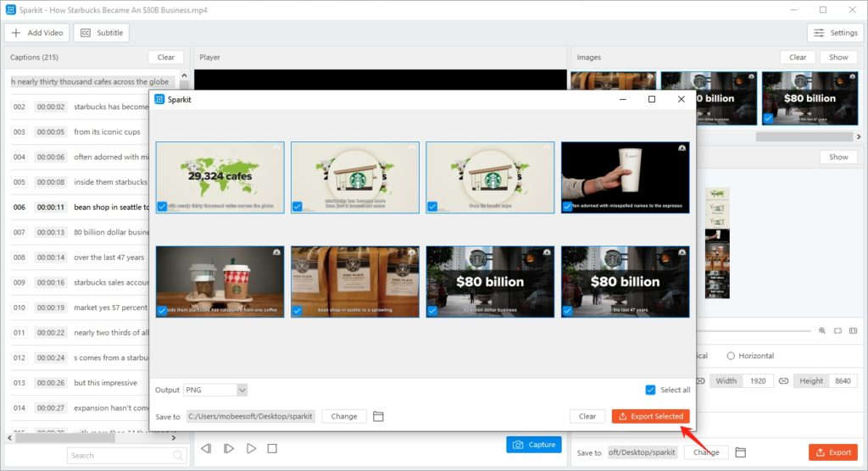The width and height of the screenshot is (868, 471).
Task: Click the orange Export button in main window
Action: pos(833,452)
